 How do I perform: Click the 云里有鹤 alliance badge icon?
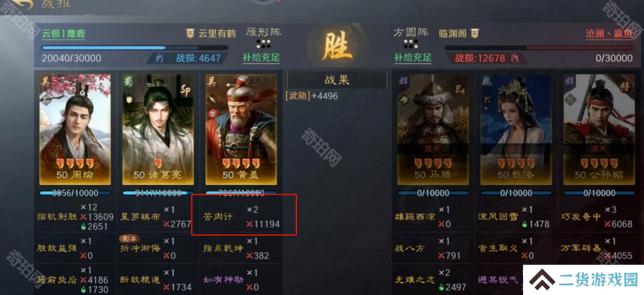click(190, 34)
